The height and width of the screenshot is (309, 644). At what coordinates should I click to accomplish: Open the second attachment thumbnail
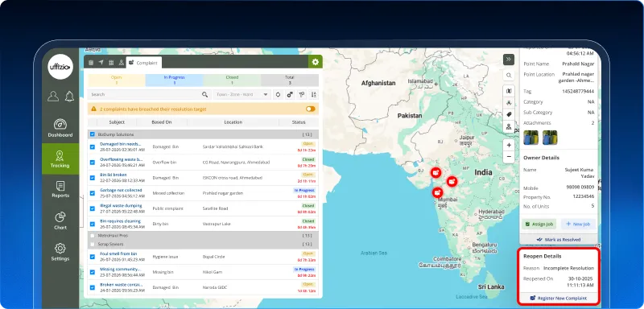click(x=550, y=138)
